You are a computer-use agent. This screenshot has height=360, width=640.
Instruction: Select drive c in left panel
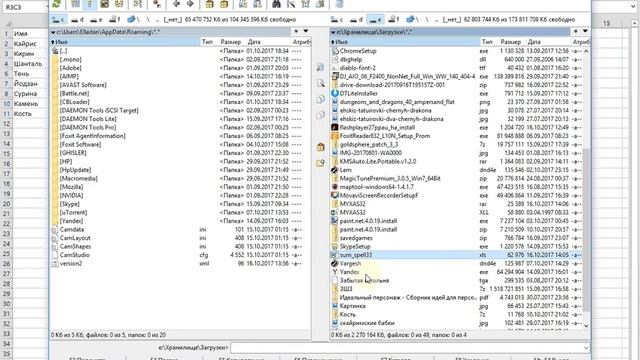click(58, 19)
